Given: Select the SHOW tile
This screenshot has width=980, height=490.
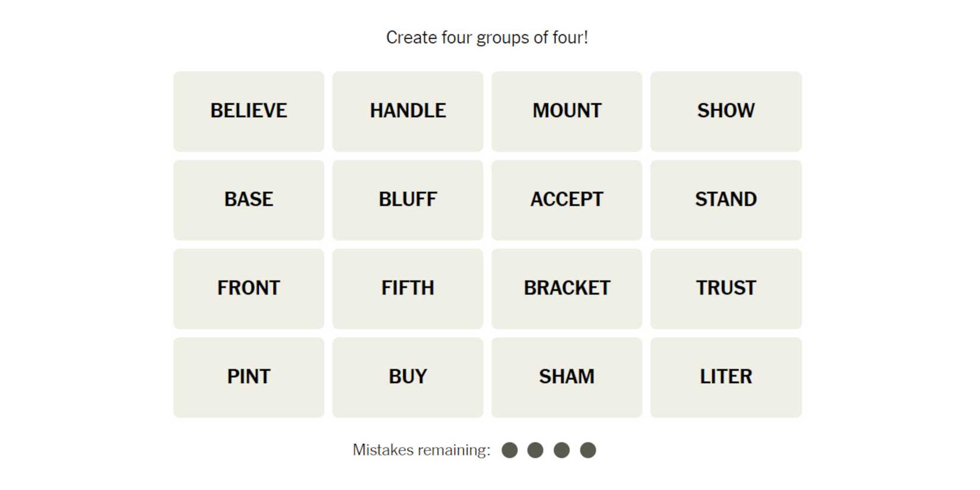Looking at the screenshot, I should [x=726, y=111].
